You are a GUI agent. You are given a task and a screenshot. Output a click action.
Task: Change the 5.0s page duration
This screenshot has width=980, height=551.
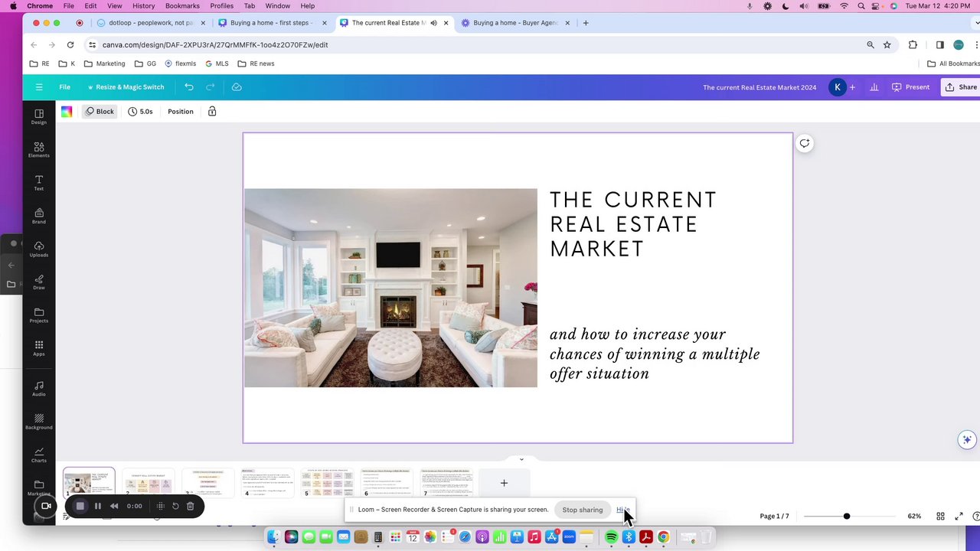tap(140, 112)
